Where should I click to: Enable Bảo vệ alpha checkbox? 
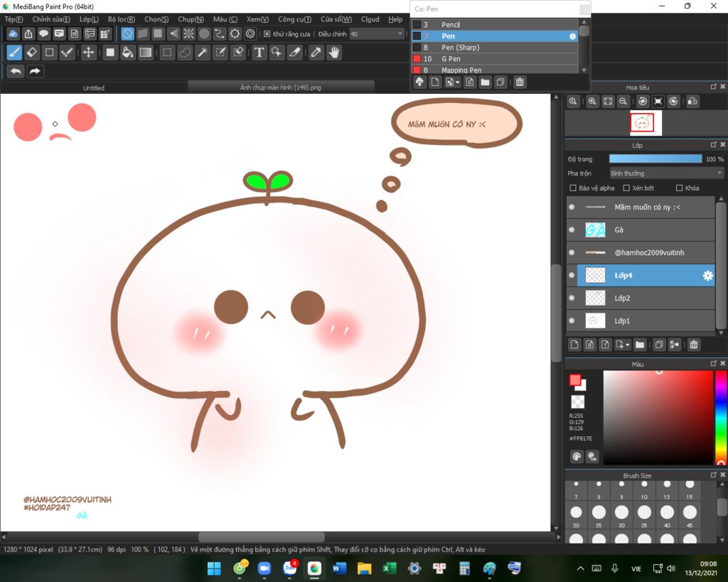[x=573, y=188]
